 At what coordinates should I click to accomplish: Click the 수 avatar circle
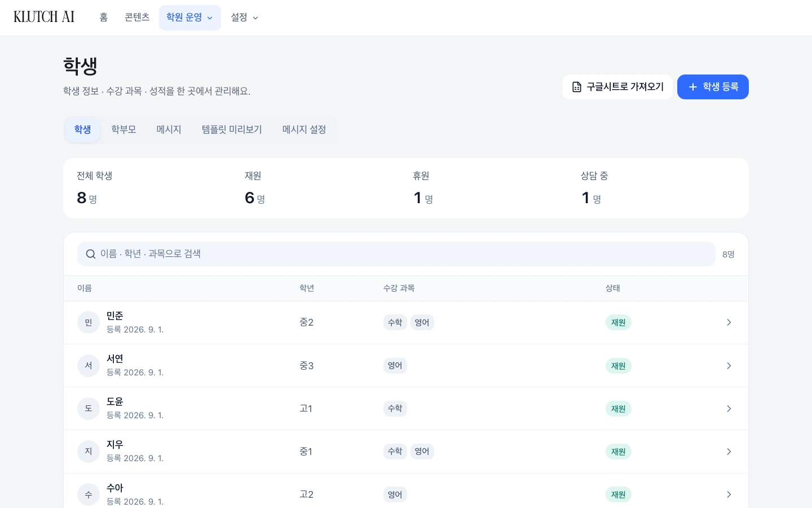(x=89, y=494)
